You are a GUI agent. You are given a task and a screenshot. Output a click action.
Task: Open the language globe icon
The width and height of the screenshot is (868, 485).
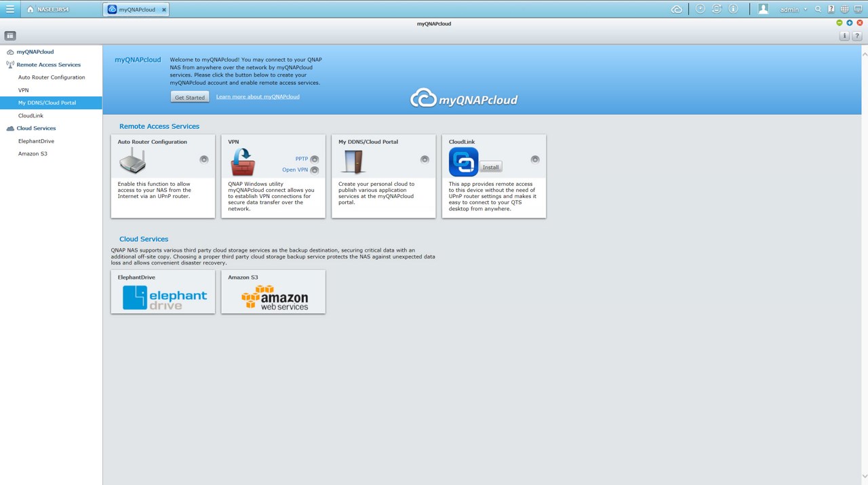click(x=844, y=9)
